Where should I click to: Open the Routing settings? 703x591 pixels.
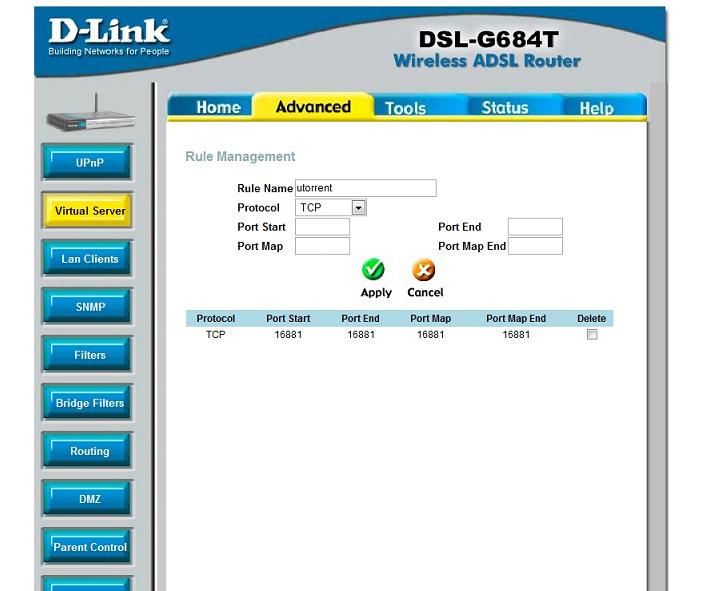click(87, 450)
